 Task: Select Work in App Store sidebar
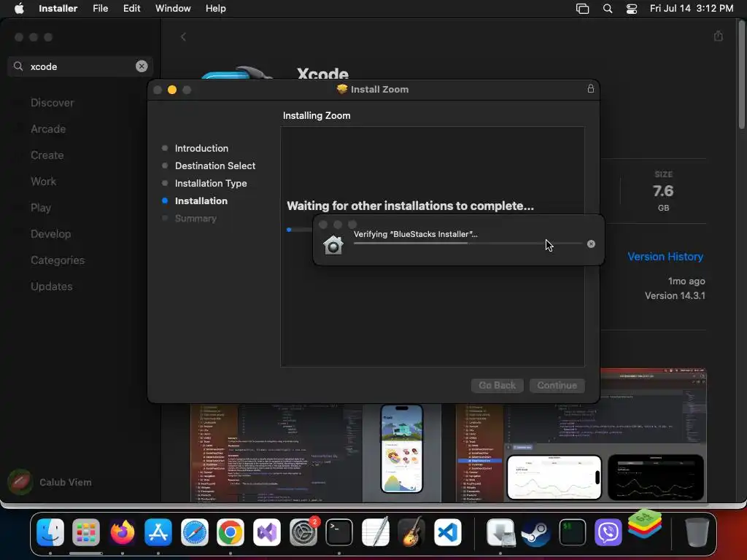pyautogui.click(x=43, y=182)
